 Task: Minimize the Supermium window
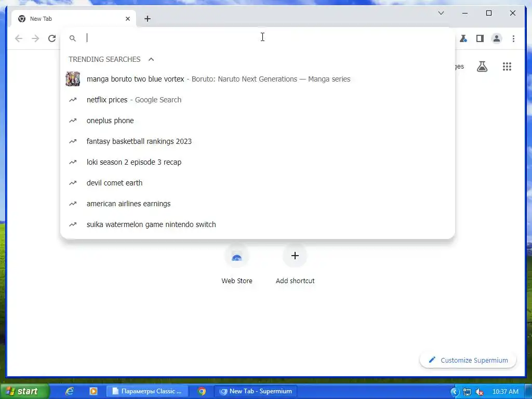pos(465,13)
